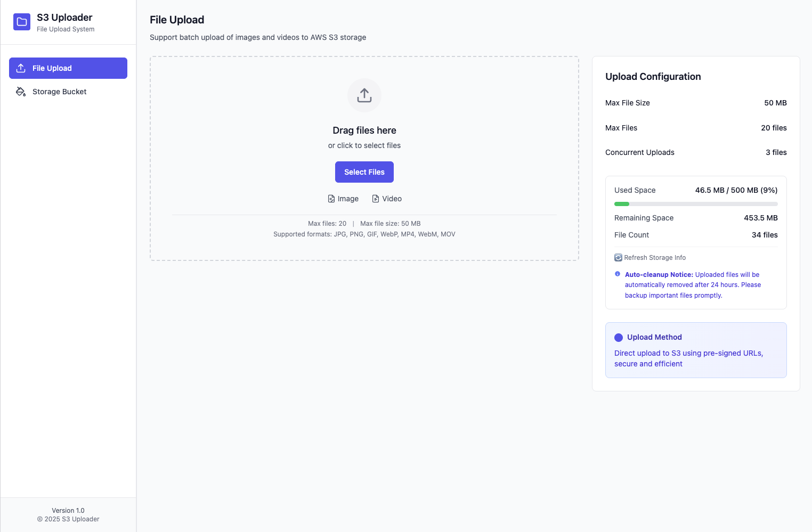812x532 pixels.
Task: Select the Image file type icon
Action: coord(331,198)
